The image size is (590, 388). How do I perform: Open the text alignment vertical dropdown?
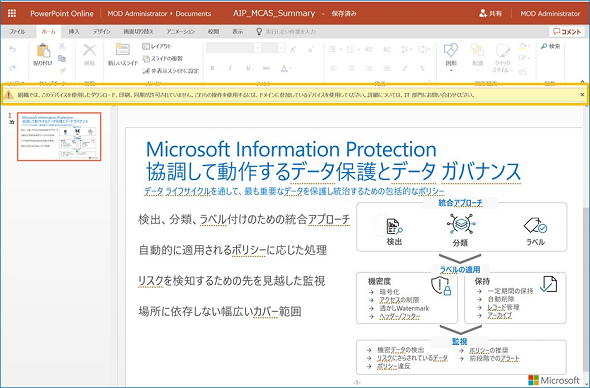pyautogui.click(x=424, y=49)
